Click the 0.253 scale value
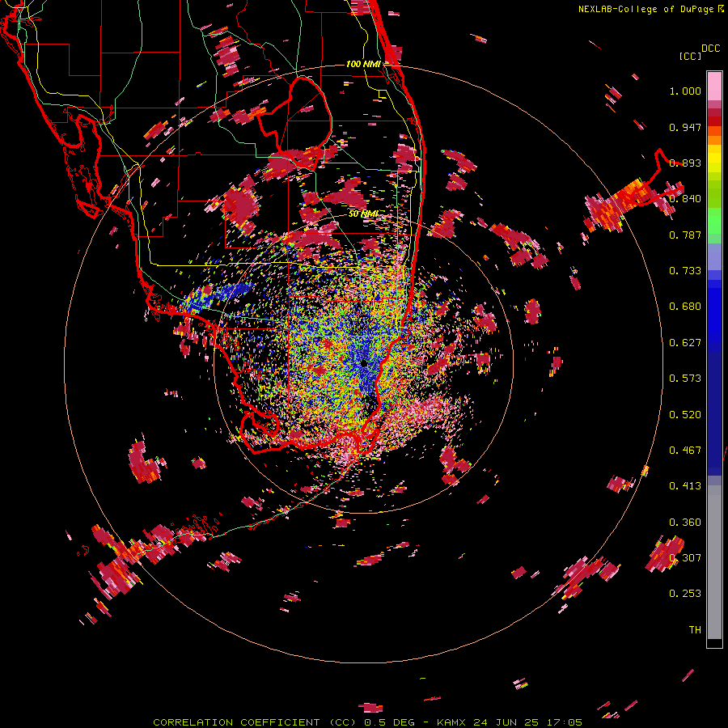The height and width of the screenshot is (728, 728). pyautogui.click(x=685, y=594)
